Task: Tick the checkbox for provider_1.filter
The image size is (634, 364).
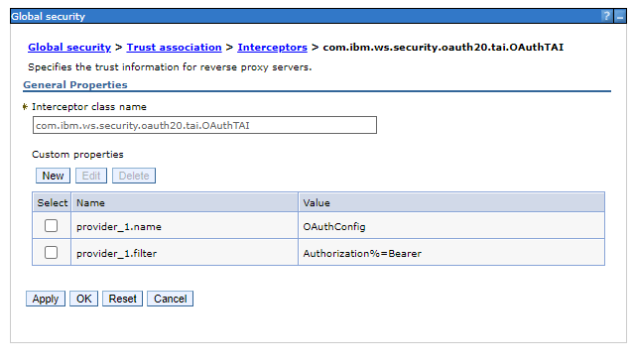Action: pos(51,253)
